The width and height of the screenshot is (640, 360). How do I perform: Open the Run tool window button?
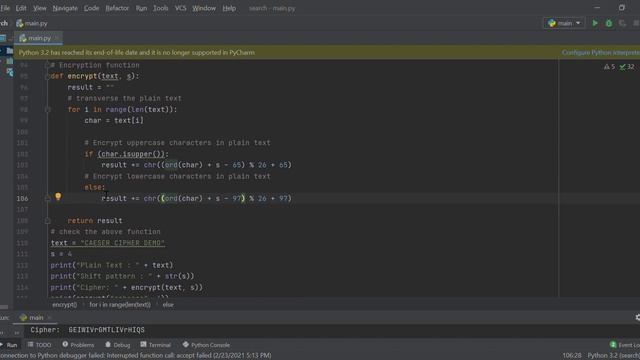pyautogui.click(x=9, y=345)
